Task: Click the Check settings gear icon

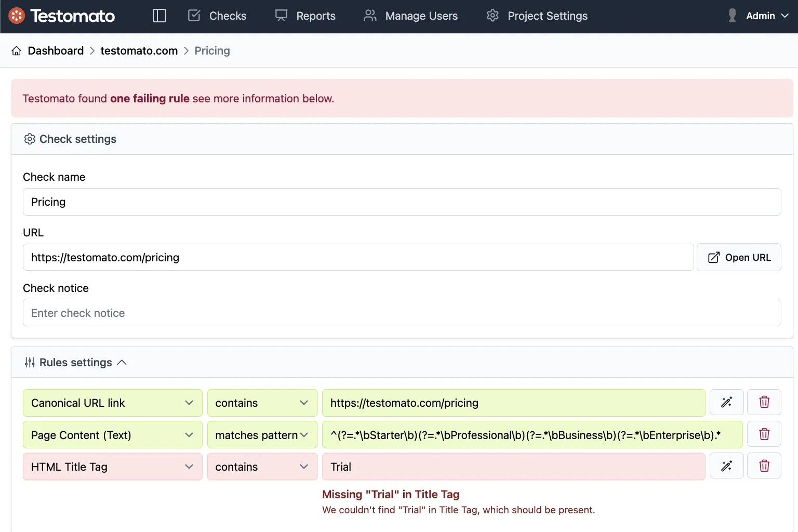Action: pos(30,139)
